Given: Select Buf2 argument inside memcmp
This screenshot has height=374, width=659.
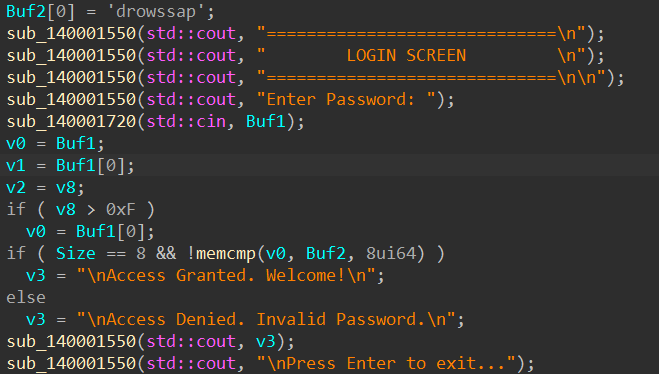Looking at the screenshot, I should pos(326,253).
